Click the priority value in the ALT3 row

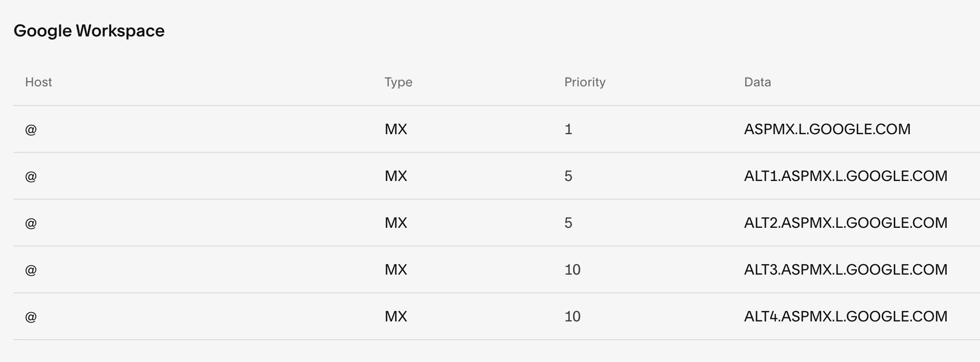pyautogui.click(x=572, y=270)
